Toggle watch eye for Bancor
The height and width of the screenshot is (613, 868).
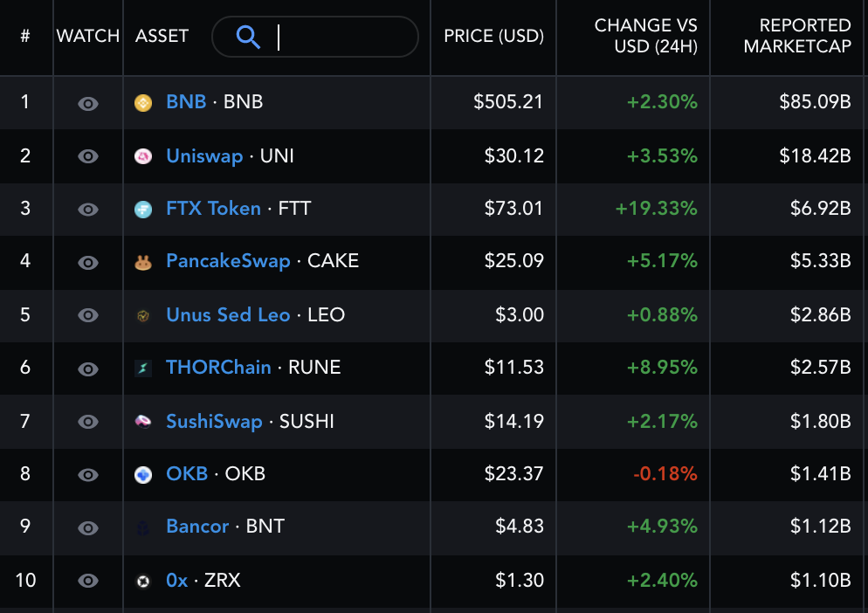tap(88, 527)
